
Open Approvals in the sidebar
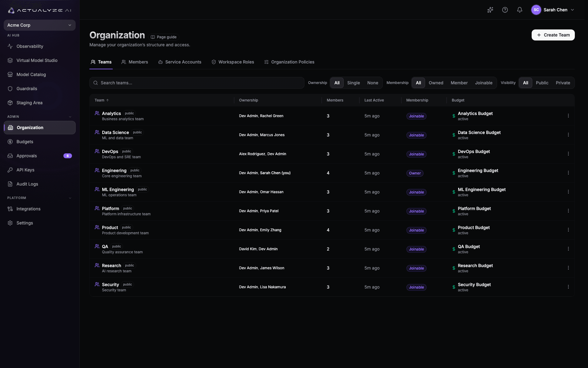click(x=40, y=156)
